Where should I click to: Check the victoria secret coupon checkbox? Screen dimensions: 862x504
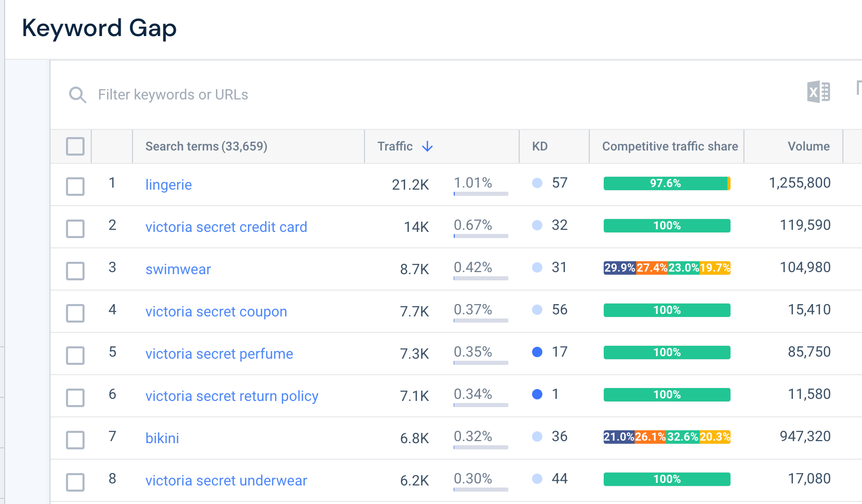75,313
